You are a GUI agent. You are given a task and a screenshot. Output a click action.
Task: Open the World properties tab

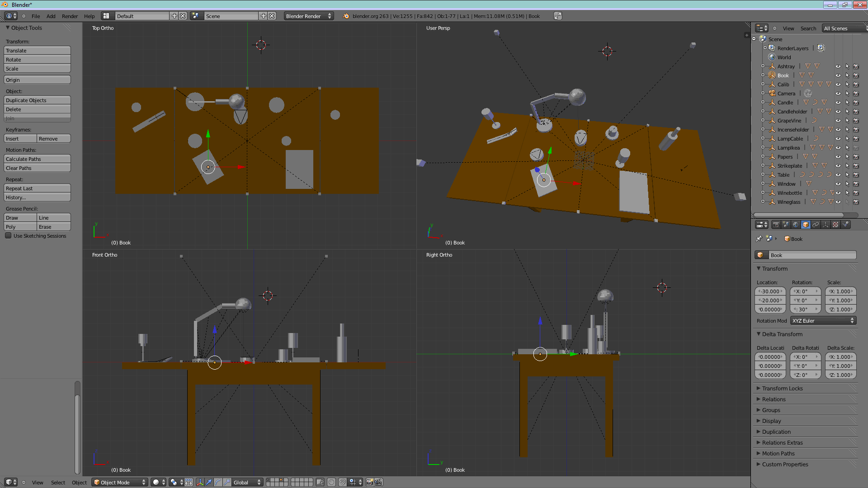point(796,225)
